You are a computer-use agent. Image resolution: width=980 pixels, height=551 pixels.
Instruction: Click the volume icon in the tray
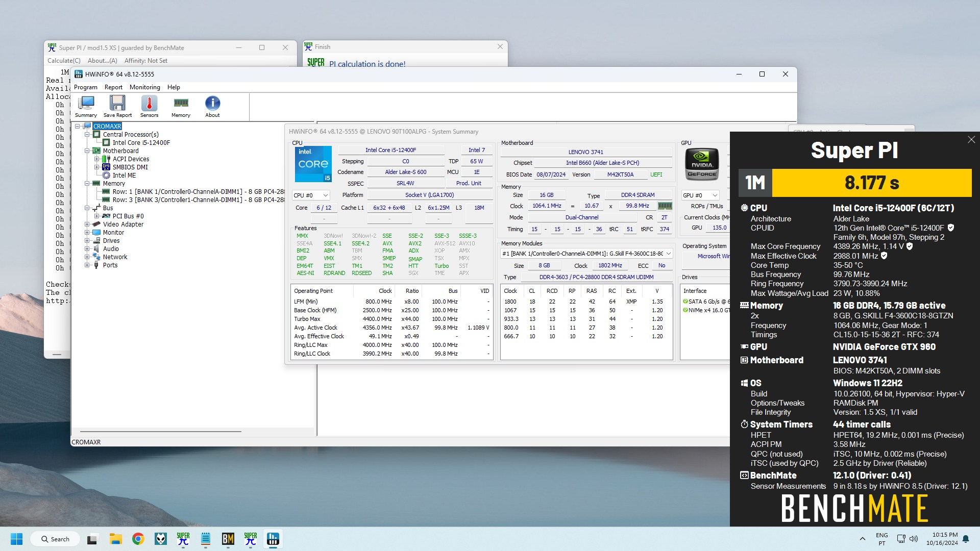pos(914,539)
